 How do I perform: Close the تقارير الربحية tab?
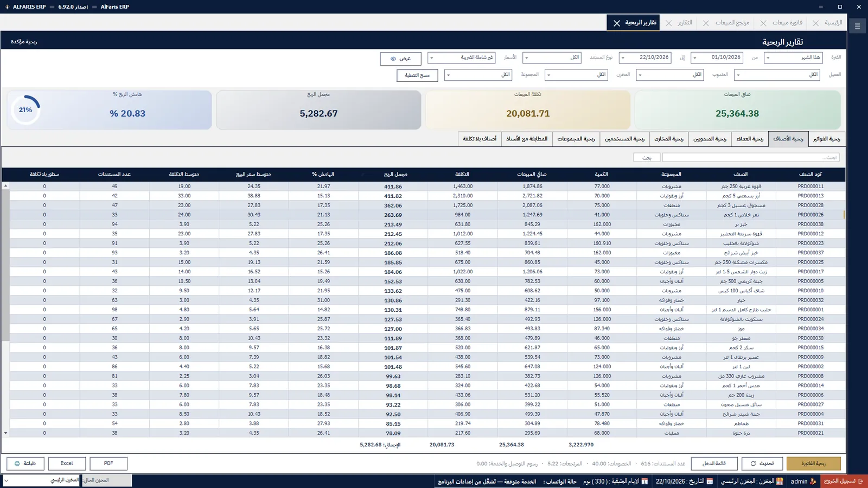[617, 23]
